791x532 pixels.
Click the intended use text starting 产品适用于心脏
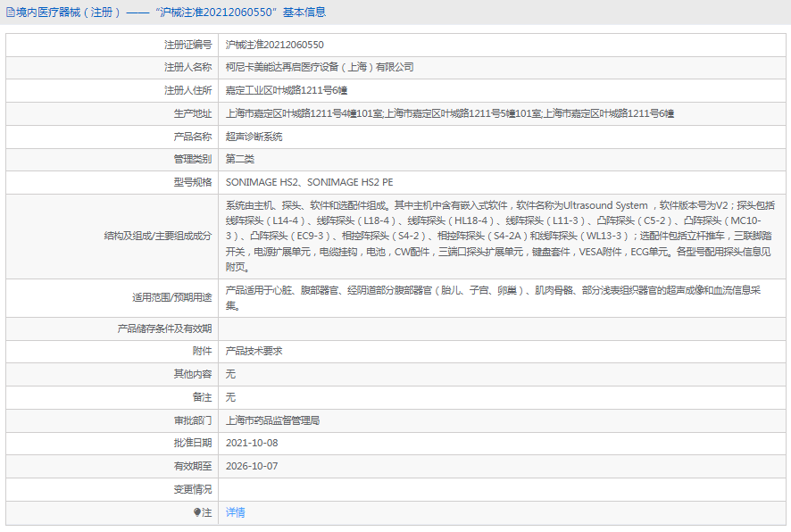(x=493, y=297)
